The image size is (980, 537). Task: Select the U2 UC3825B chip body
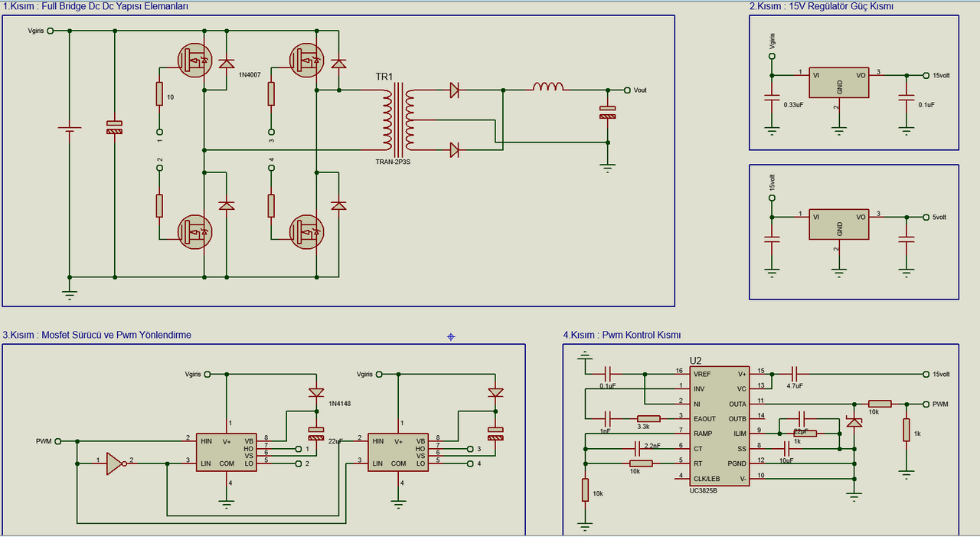(719, 426)
